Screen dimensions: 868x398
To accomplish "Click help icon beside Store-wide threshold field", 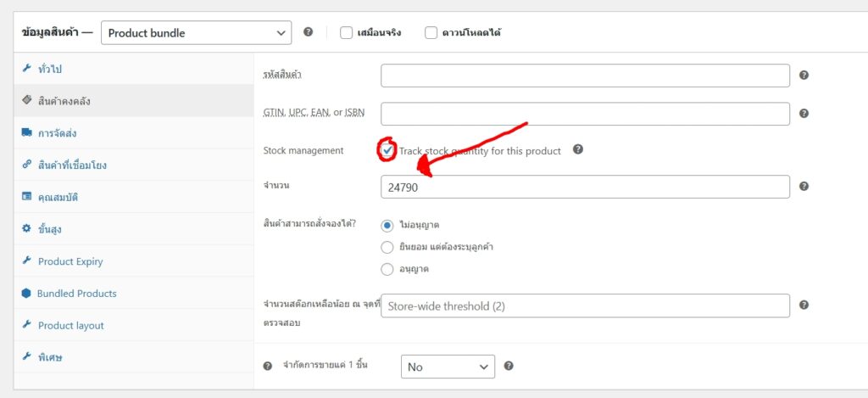I will pyautogui.click(x=804, y=306).
